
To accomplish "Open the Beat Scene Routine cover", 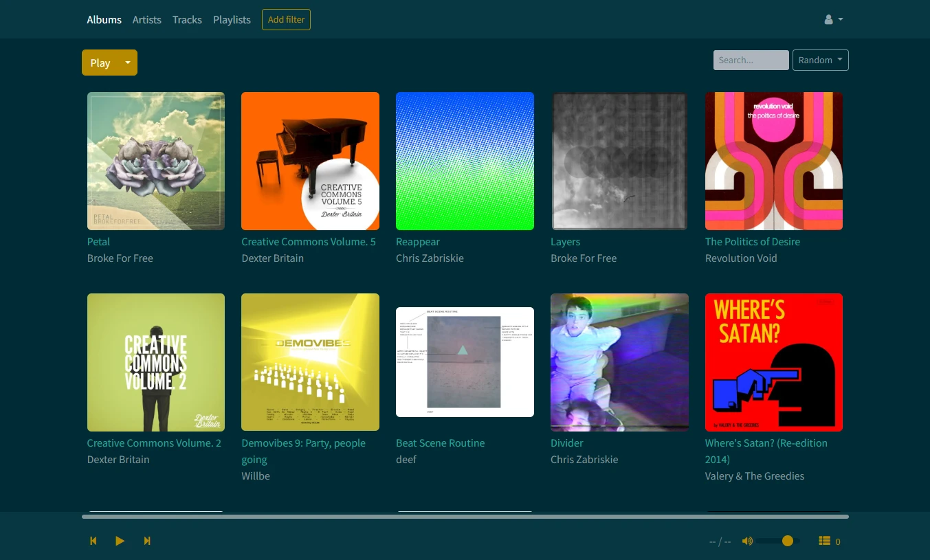I will [465, 362].
